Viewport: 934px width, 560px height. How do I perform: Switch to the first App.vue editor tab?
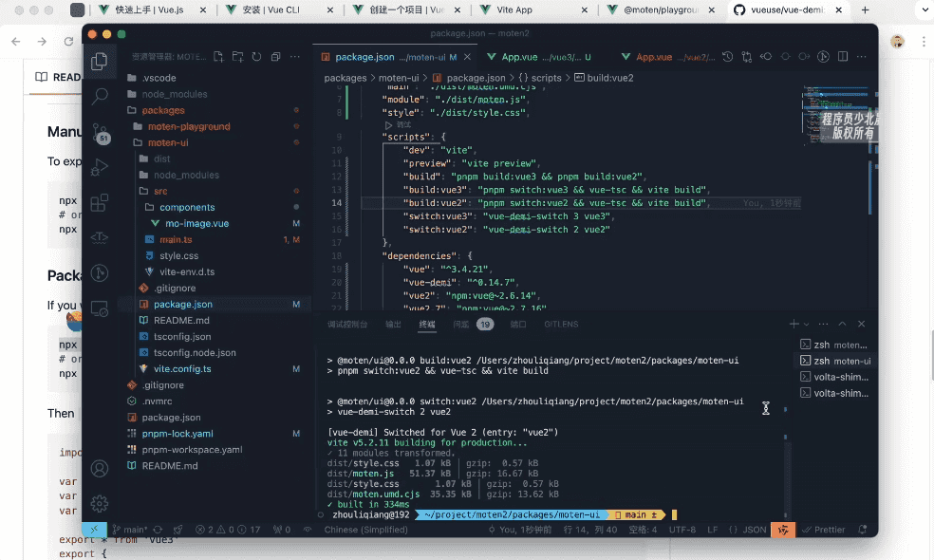[x=522, y=57]
